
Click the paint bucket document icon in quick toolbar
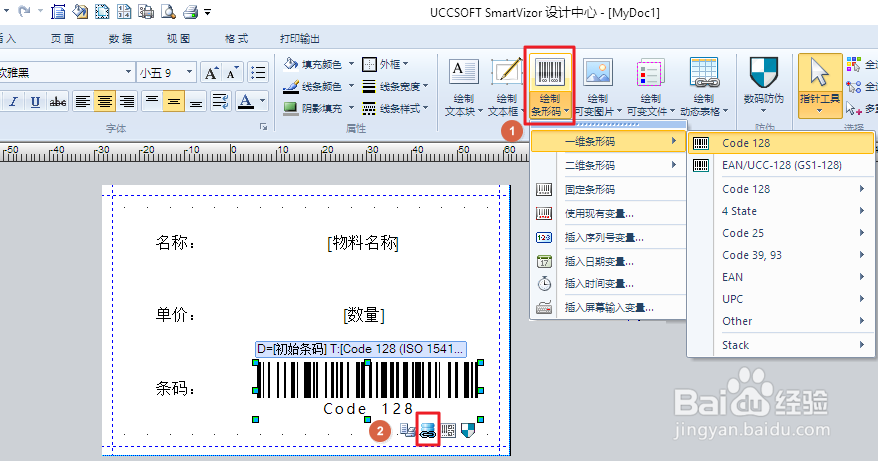(x=80, y=11)
